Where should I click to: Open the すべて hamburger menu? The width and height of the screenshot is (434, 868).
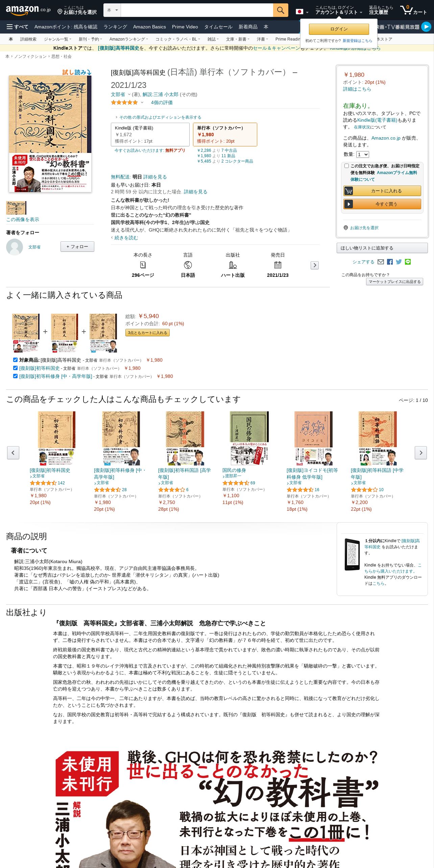(18, 27)
